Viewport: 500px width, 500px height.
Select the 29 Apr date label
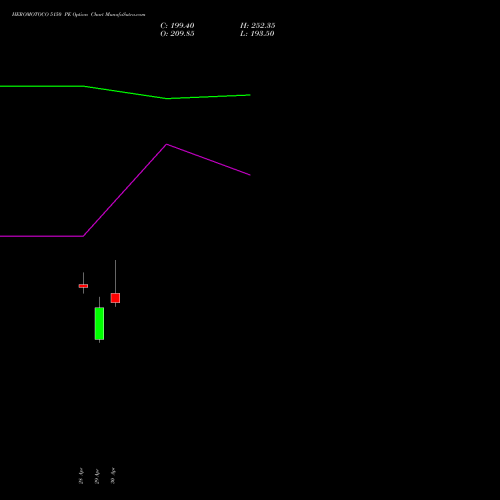97,476
